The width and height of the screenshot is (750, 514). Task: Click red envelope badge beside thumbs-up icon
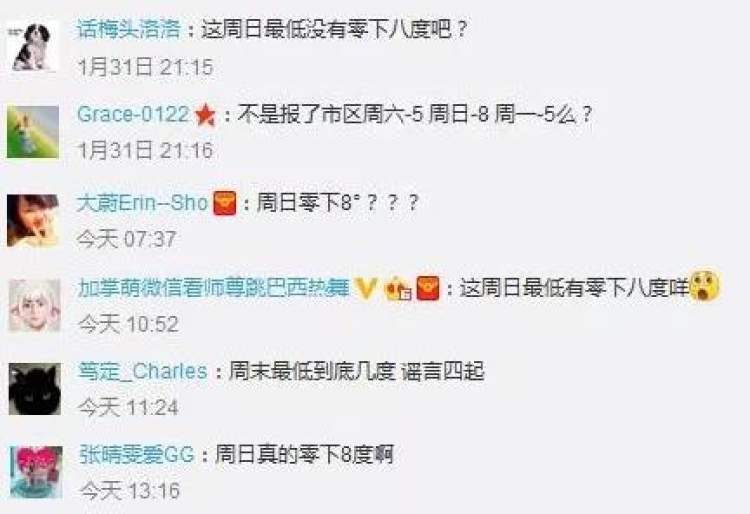[428, 288]
